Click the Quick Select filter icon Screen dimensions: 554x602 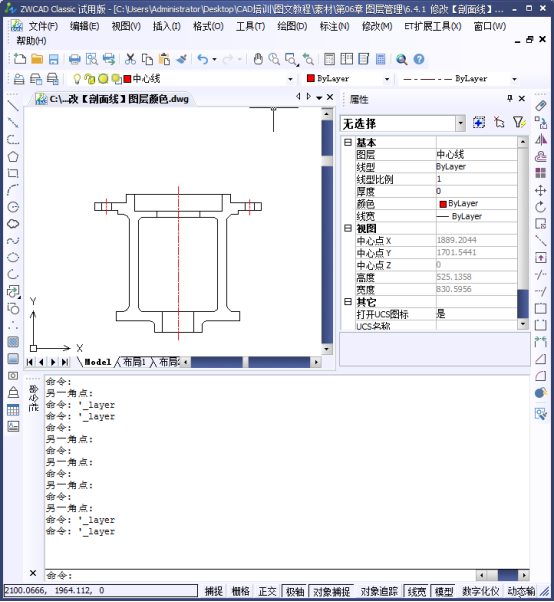519,122
